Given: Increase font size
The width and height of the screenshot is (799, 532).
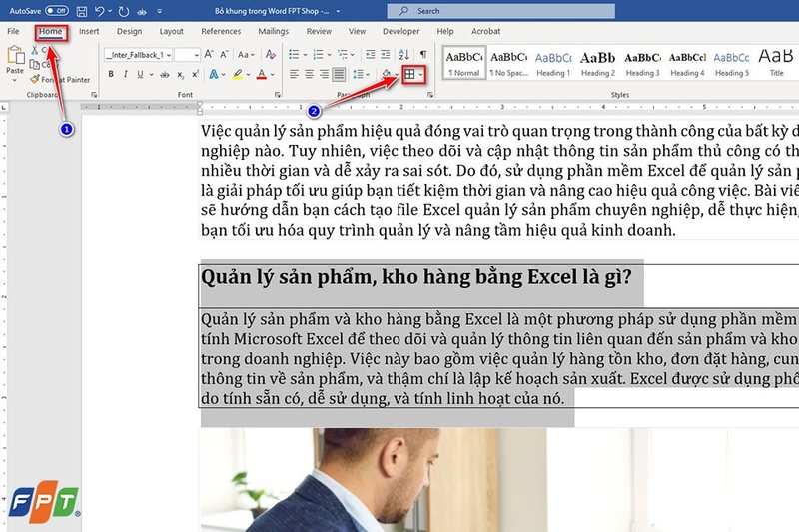Looking at the screenshot, I should [x=209, y=55].
